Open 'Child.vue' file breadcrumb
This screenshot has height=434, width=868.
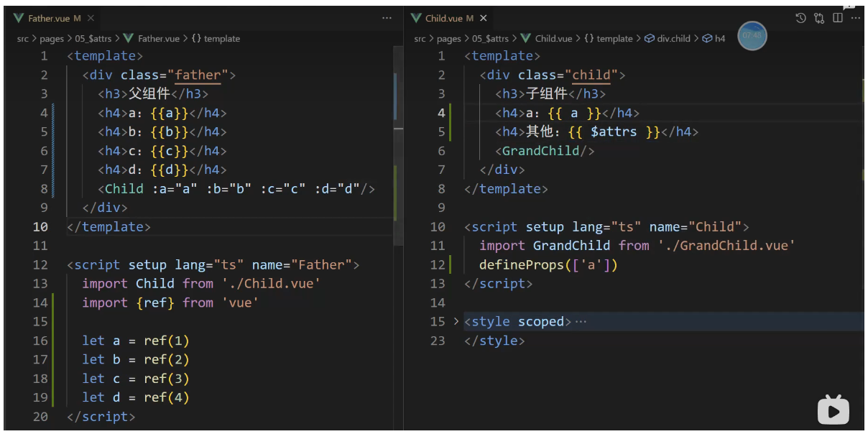[x=554, y=39]
